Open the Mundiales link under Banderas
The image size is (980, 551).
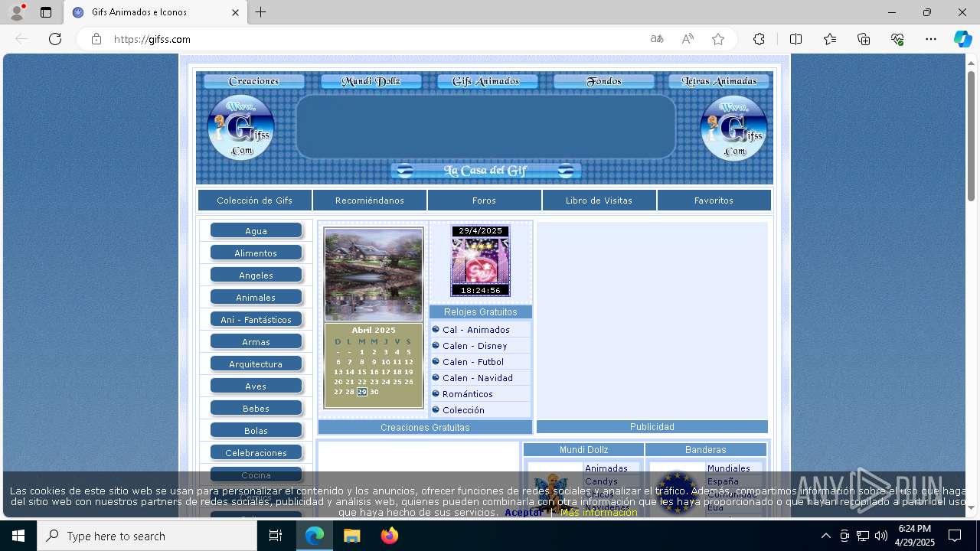729,468
